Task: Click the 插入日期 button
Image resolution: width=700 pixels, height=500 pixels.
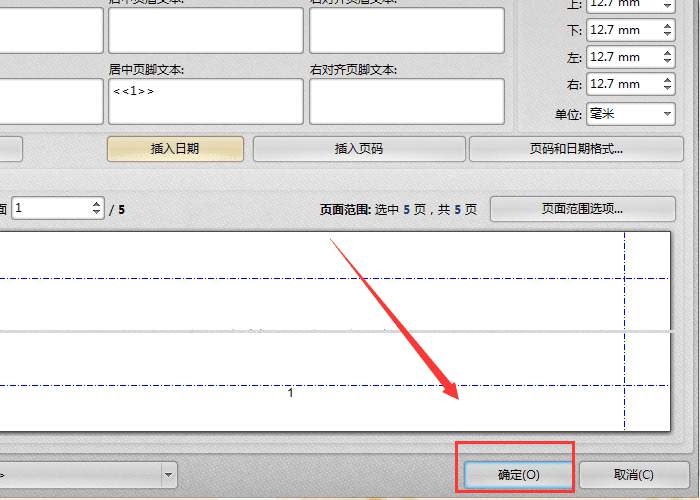Action: (x=175, y=149)
